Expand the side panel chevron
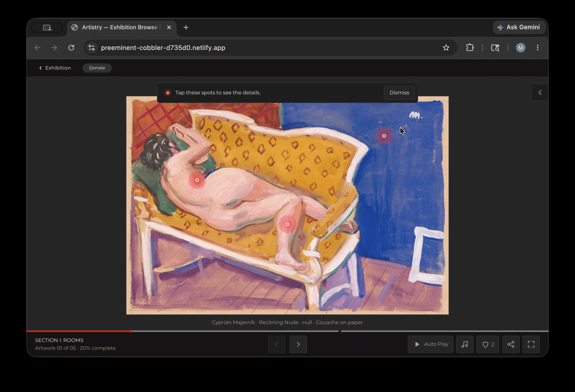This screenshot has width=575, height=392. pos(540,92)
